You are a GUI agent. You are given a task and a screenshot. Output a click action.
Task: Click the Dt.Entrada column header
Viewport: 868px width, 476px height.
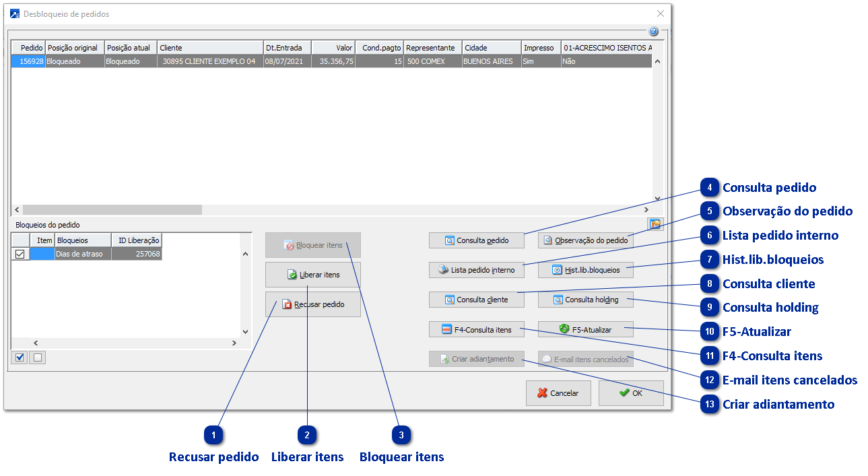(288, 48)
